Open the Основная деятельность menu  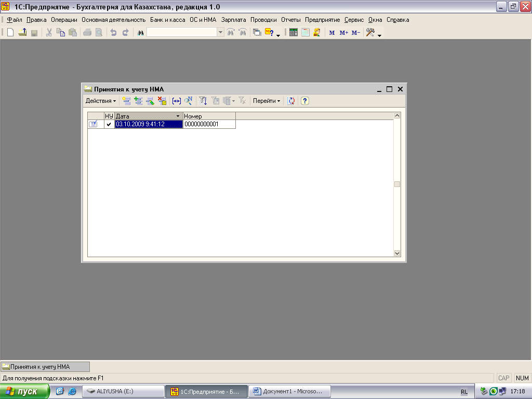pos(113,20)
